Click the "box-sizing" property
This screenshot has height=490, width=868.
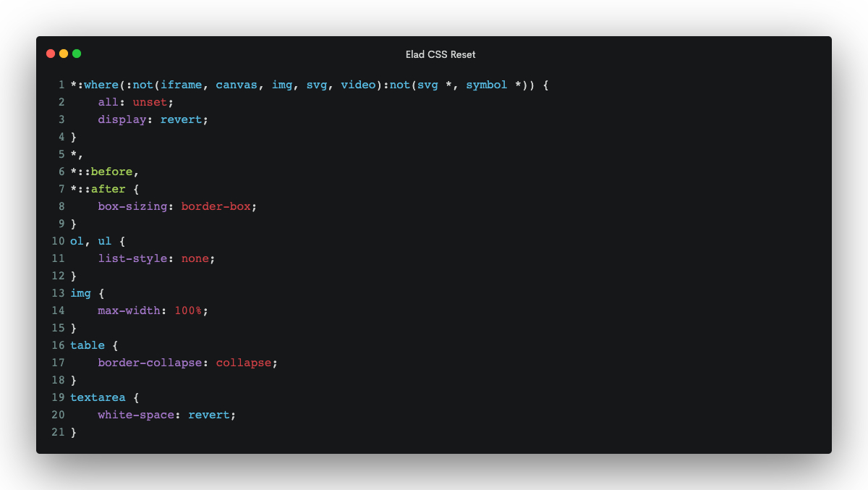(x=133, y=206)
